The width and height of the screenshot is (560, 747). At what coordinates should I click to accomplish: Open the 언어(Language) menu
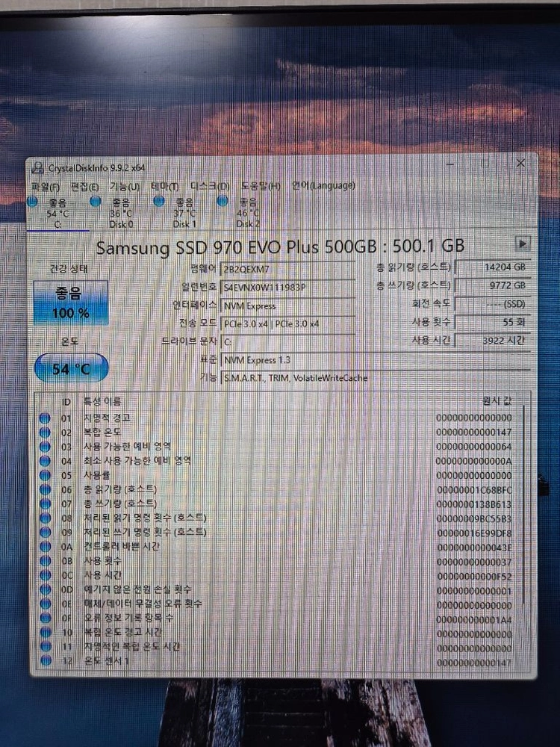click(x=323, y=185)
